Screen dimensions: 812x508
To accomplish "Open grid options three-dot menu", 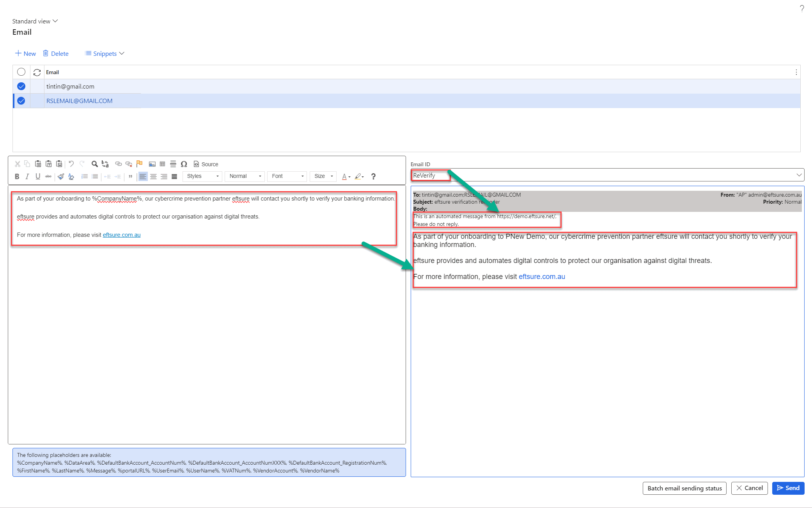I will point(796,72).
